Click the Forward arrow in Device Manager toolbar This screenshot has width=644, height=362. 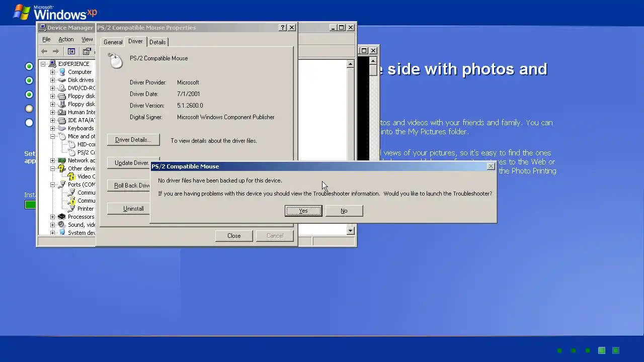pyautogui.click(x=56, y=51)
